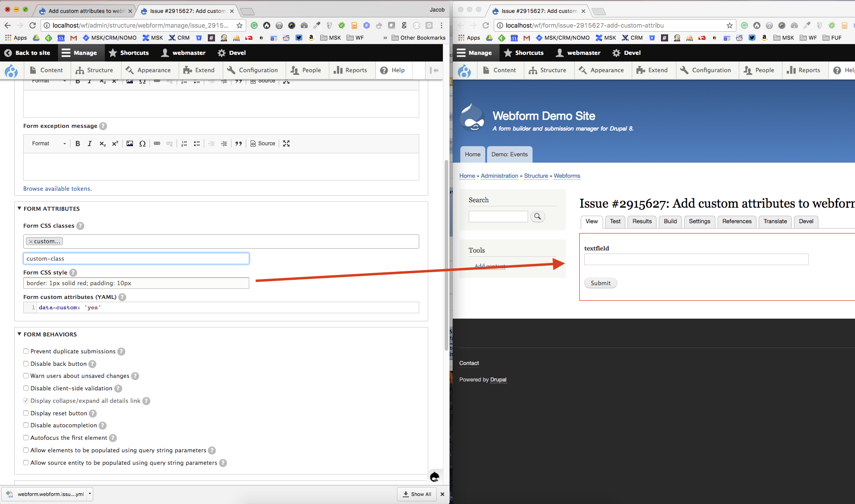Select the blockquote icon in the editor
Screen dimensions: 855x504
pos(239,143)
